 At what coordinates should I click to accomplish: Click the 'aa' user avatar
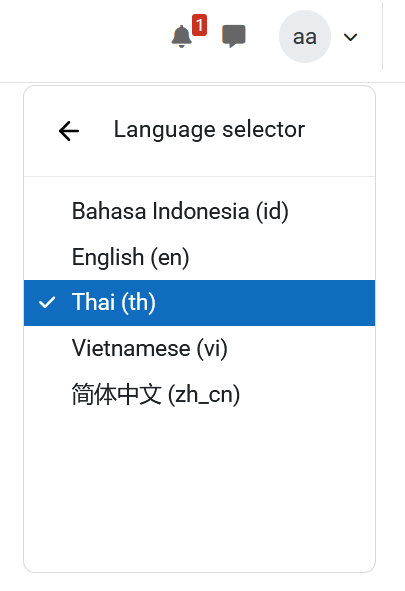[x=305, y=37]
